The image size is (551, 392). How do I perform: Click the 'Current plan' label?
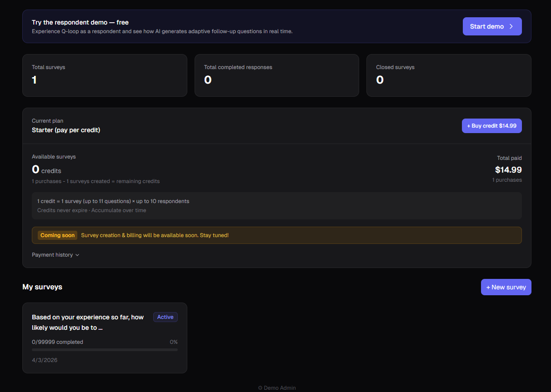point(48,121)
